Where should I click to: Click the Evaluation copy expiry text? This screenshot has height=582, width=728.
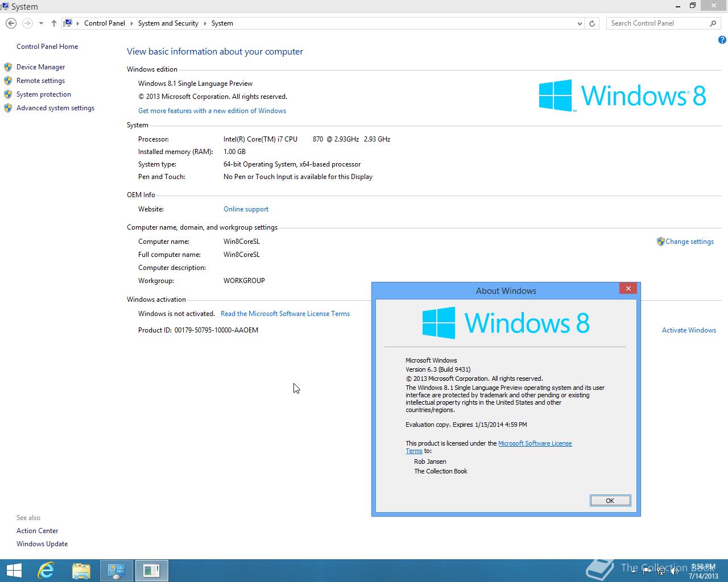click(466, 425)
